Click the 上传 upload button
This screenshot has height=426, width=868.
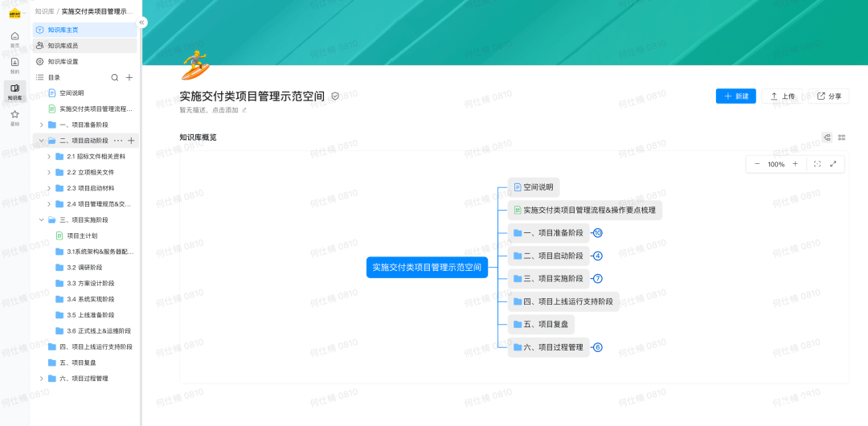[782, 96]
